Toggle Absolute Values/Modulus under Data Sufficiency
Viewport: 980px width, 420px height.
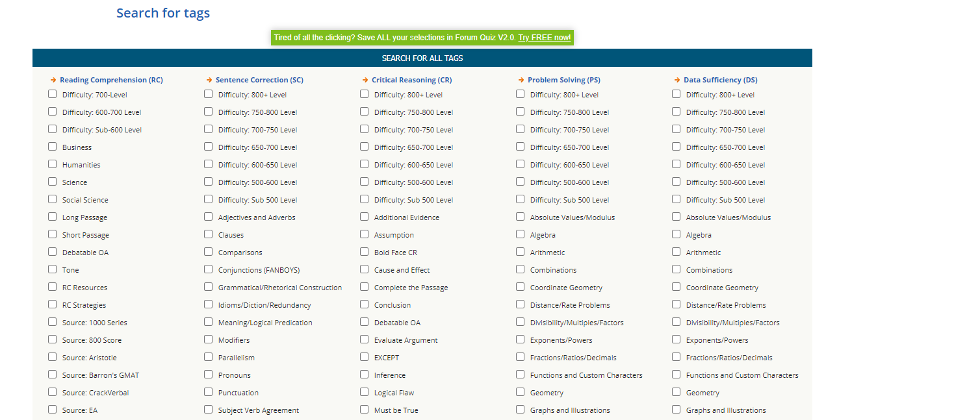[x=677, y=217]
